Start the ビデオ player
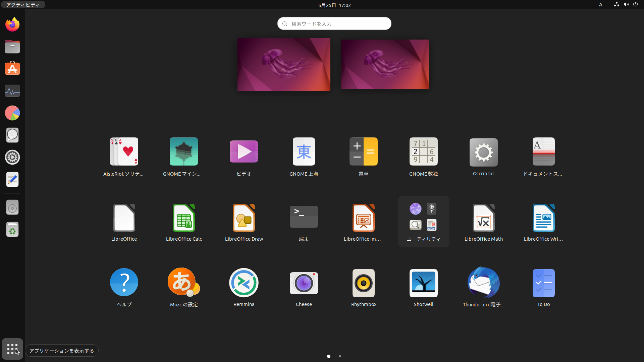 pos(244,152)
